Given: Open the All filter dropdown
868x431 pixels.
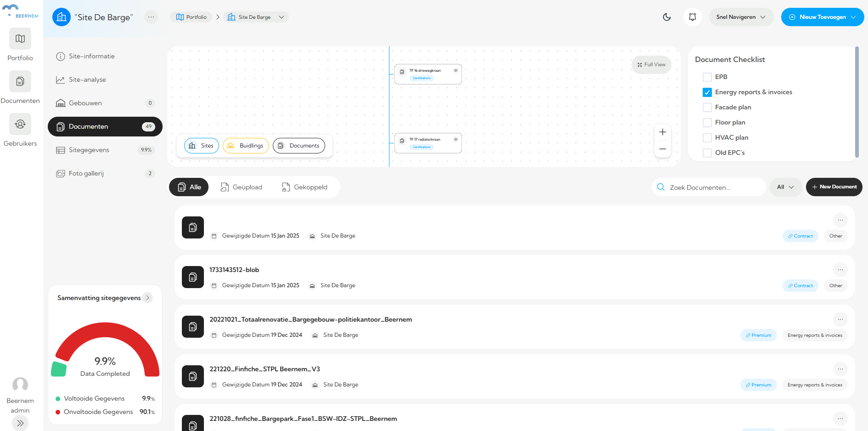Looking at the screenshot, I should [785, 187].
